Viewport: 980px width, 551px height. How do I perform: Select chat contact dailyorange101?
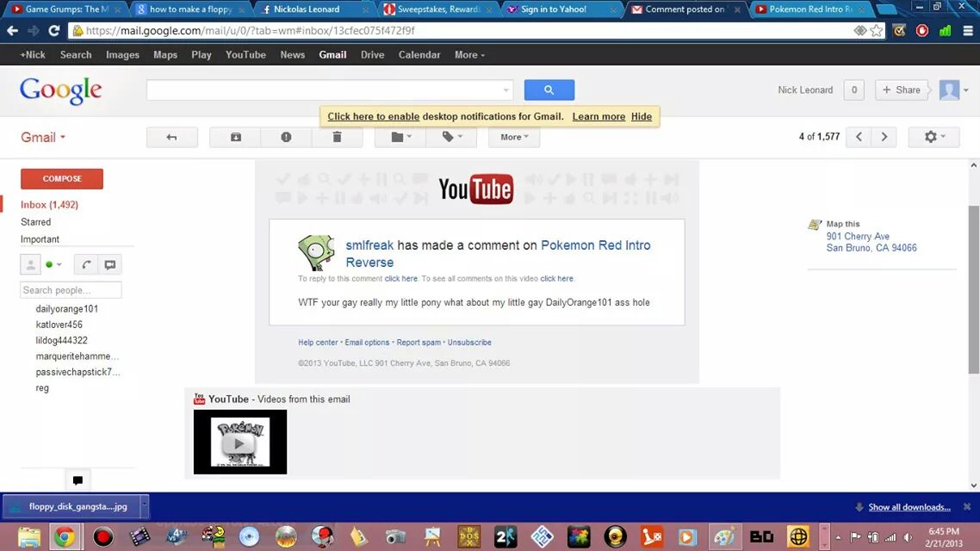click(x=67, y=308)
